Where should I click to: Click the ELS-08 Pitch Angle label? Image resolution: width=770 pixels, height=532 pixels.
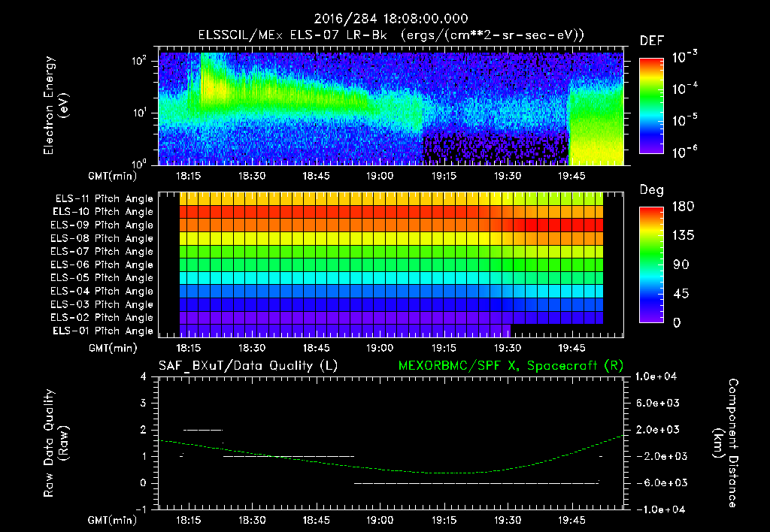click(102, 238)
